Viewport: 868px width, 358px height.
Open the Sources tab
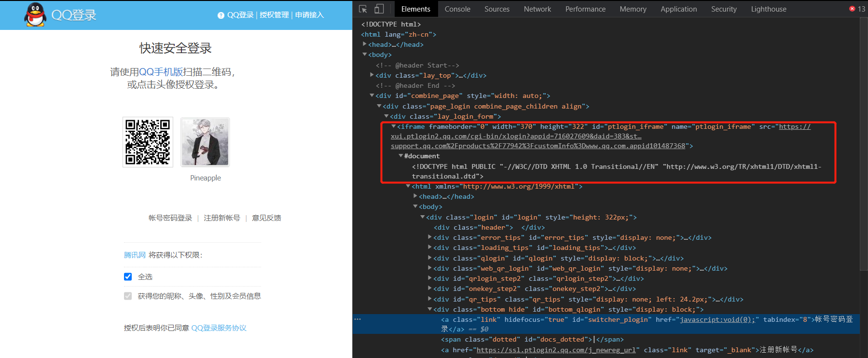[497, 9]
